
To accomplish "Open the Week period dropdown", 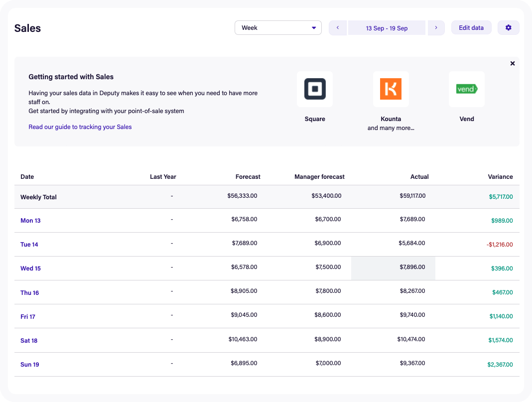I will pyautogui.click(x=278, y=28).
